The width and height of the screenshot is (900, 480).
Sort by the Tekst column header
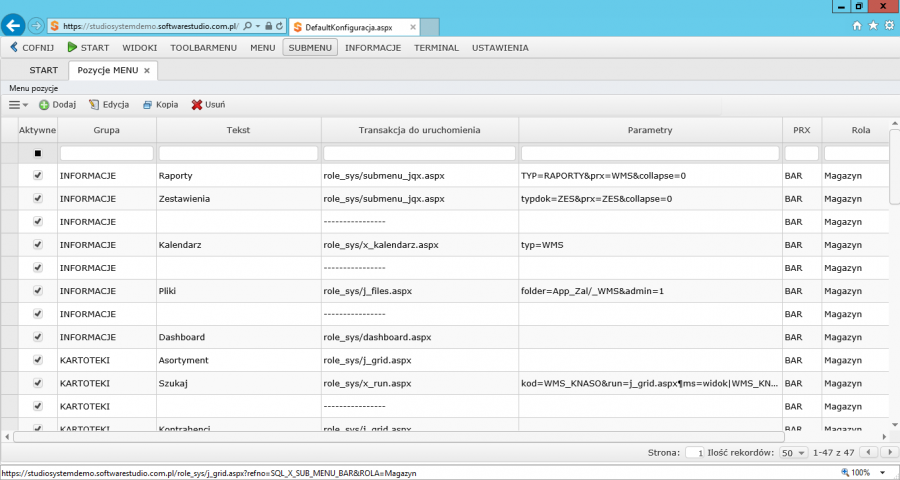pos(238,130)
